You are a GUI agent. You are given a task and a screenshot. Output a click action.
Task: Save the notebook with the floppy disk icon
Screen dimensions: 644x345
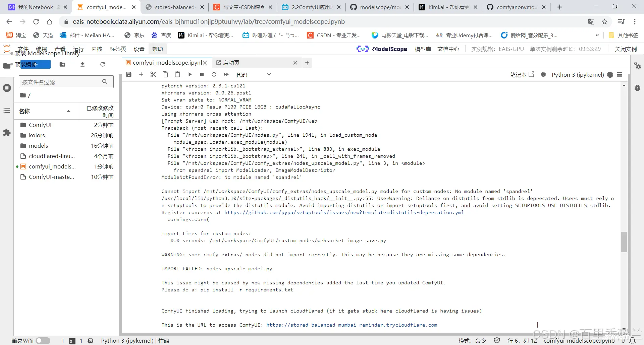tap(129, 74)
